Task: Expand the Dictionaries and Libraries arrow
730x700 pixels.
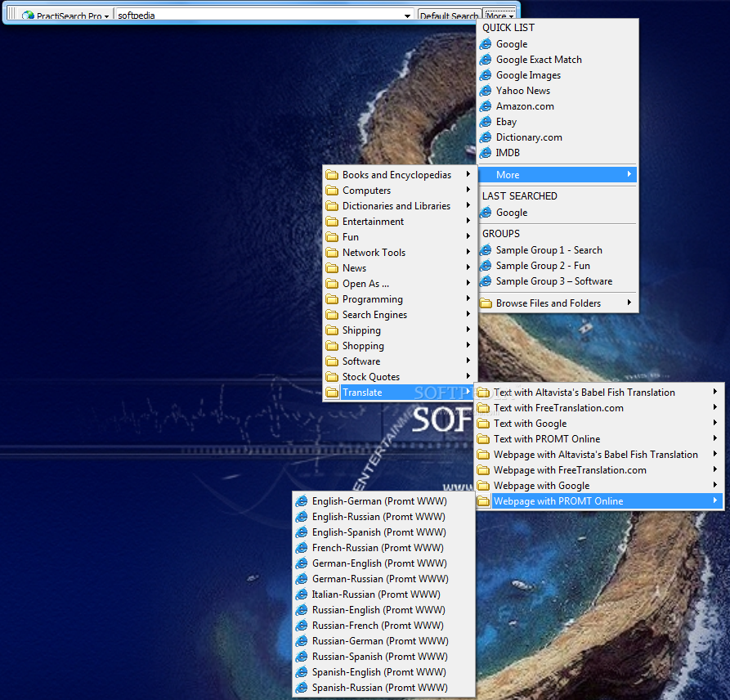Action: [x=468, y=205]
